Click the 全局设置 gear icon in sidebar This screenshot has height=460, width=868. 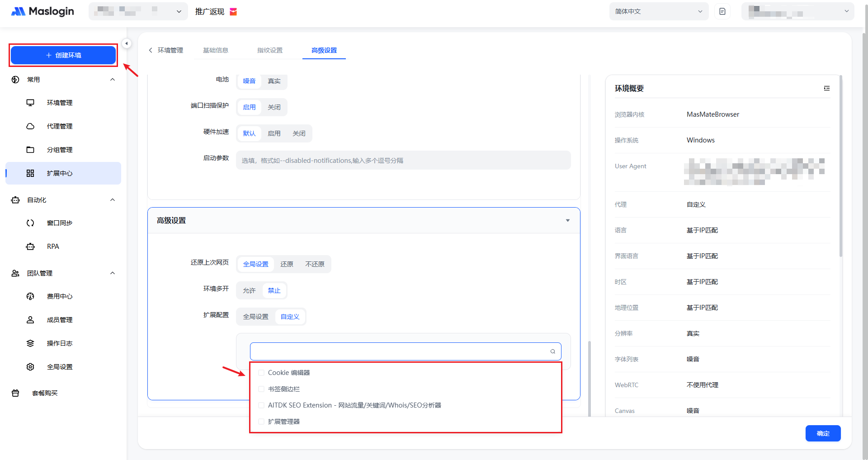[30, 367]
